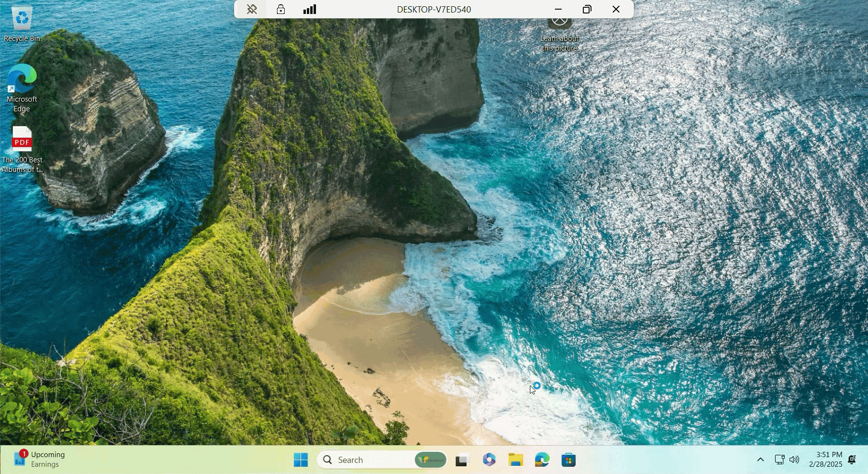Image resolution: width=868 pixels, height=474 pixels.
Task: Open the Microsoft Store app
Action: point(569,460)
